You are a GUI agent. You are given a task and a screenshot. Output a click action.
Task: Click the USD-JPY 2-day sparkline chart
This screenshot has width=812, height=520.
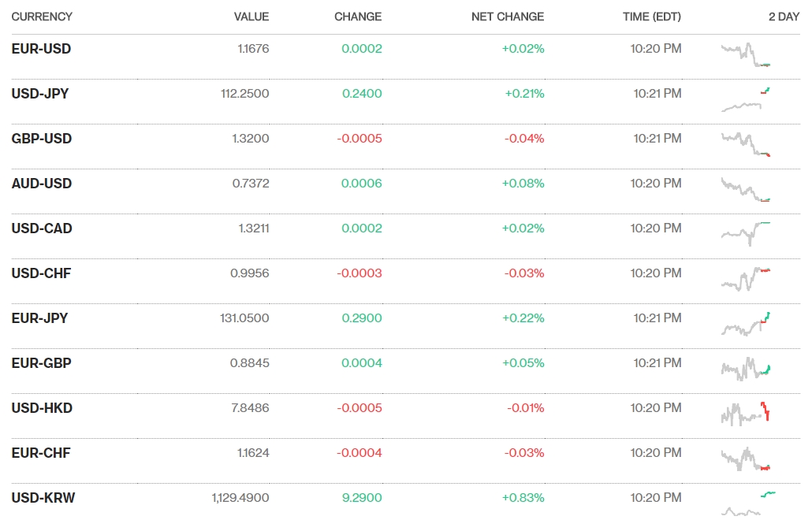746,100
